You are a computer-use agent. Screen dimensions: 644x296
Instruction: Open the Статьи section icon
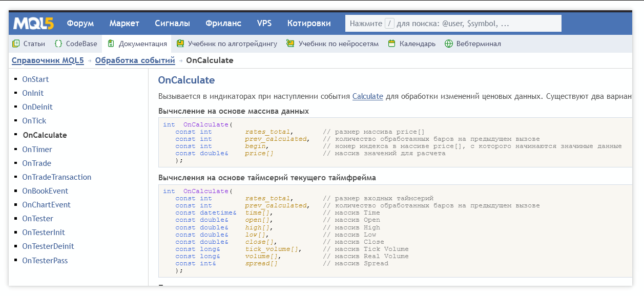pyautogui.click(x=16, y=44)
